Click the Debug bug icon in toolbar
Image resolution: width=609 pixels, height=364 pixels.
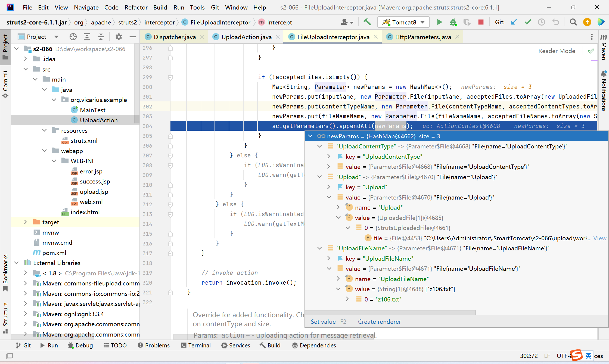point(453,22)
